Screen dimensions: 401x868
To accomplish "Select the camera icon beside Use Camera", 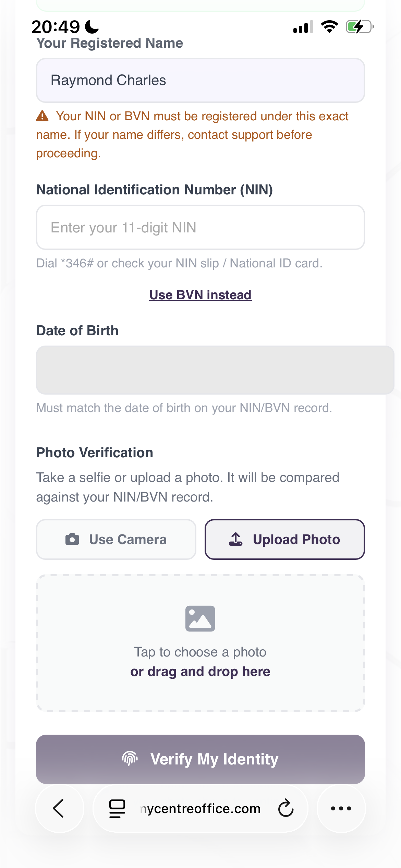I will click(72, 539).
